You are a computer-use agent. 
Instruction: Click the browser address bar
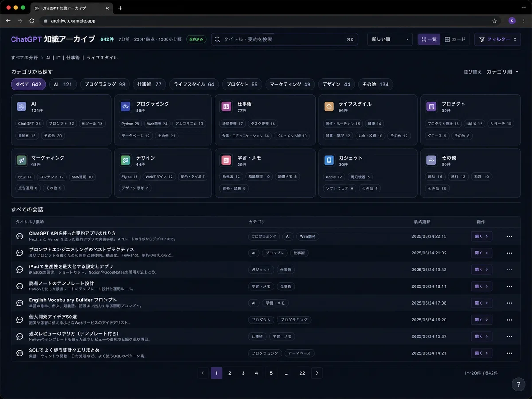pyautogui.click(x=270, y=20)
